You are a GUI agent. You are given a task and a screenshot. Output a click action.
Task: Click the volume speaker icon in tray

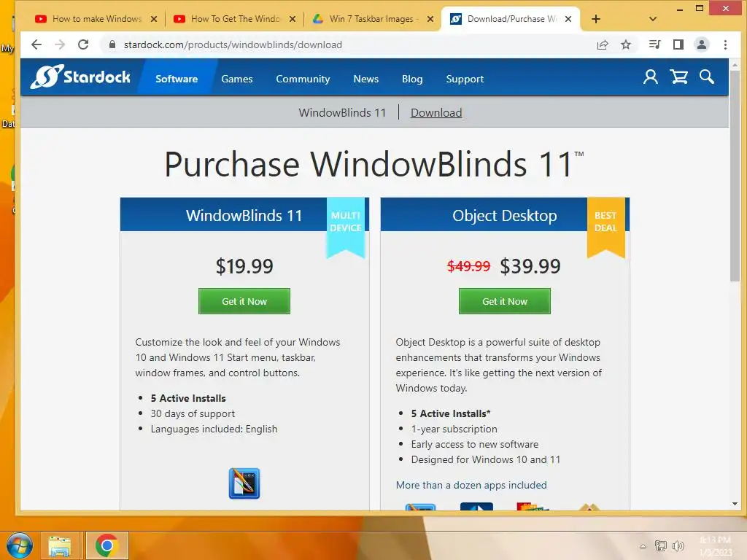[x=678, y=545]
